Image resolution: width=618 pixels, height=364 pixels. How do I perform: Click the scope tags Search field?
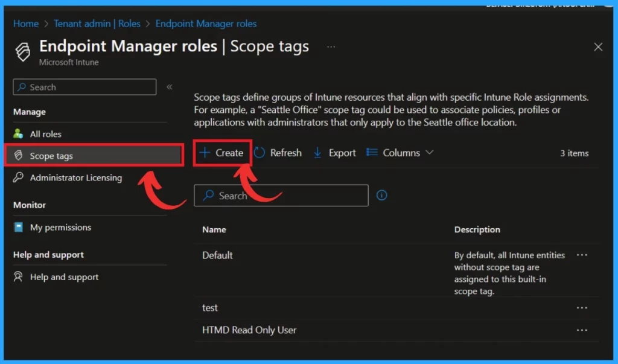pyautogui.click(x=281, y=195)
